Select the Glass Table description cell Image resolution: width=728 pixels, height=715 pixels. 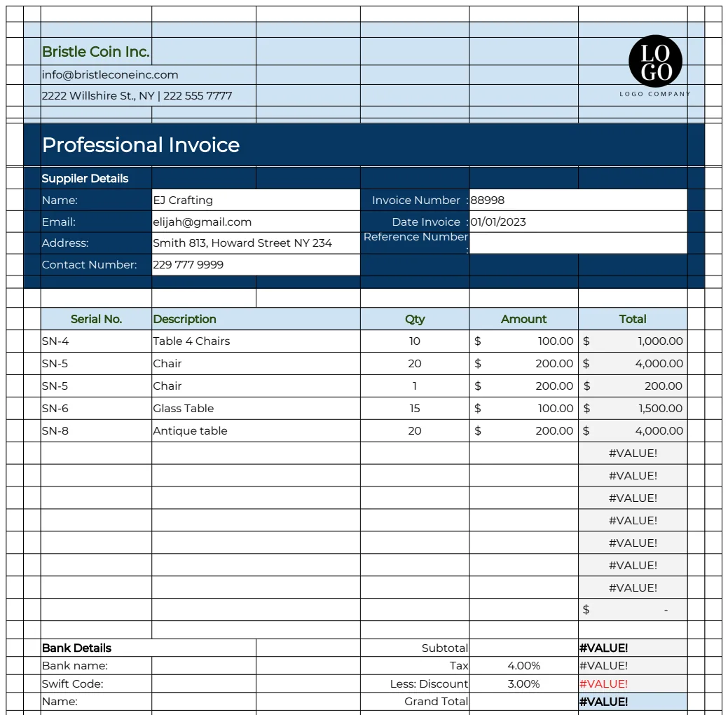256,409
